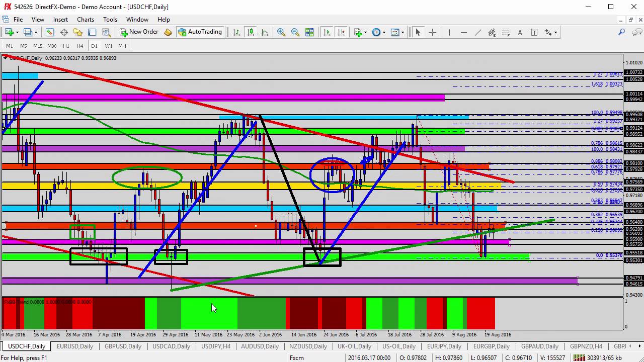Screen dimensions: 644x362
Task: Select the Equidistant Channel tool
Action: pyautogui.click(x=492, y=32)
